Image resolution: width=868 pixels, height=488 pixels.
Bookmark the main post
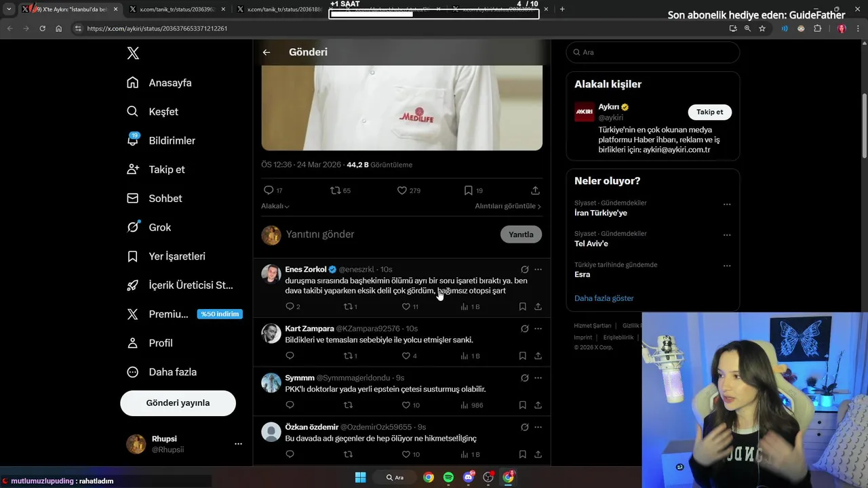point(469,190)
